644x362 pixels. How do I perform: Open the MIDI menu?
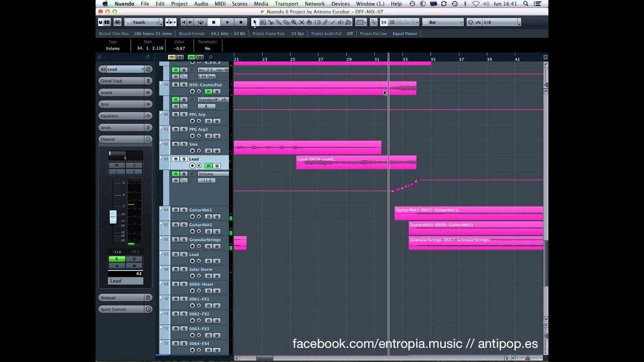(220, 4)
